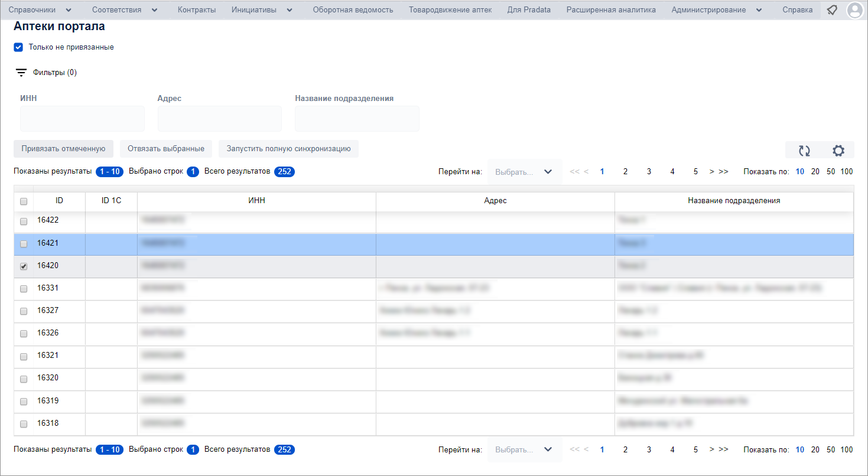Check the row 16318 checkbox
Screen dimensions: 868x476
tap(24, 423)
